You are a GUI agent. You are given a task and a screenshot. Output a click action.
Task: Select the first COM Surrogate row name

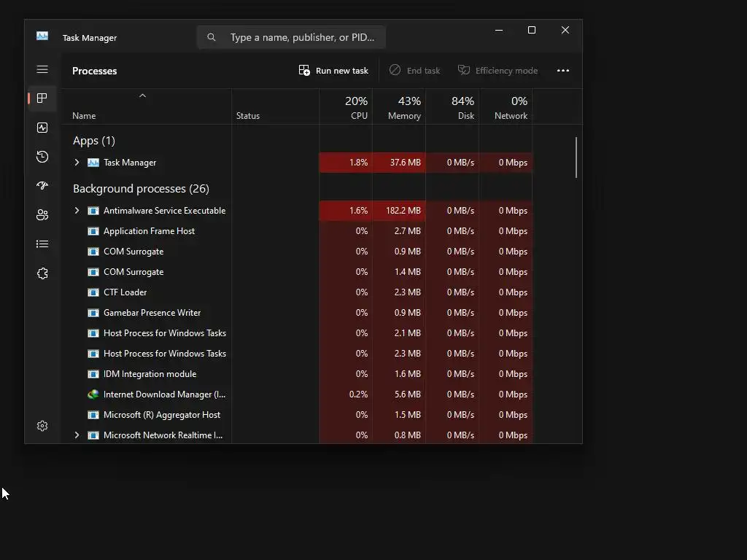(x=133, y=252)
